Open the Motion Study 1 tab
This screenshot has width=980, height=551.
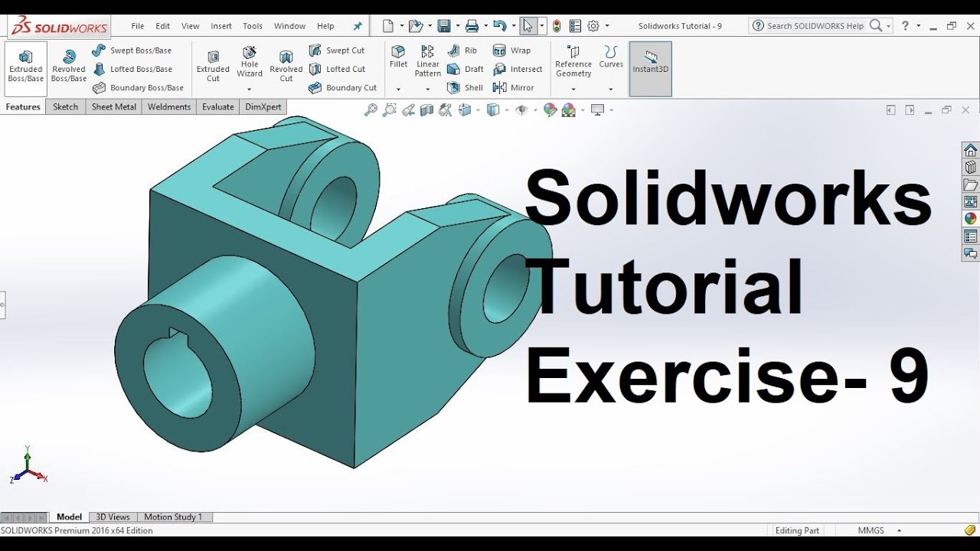coord(174,517)
